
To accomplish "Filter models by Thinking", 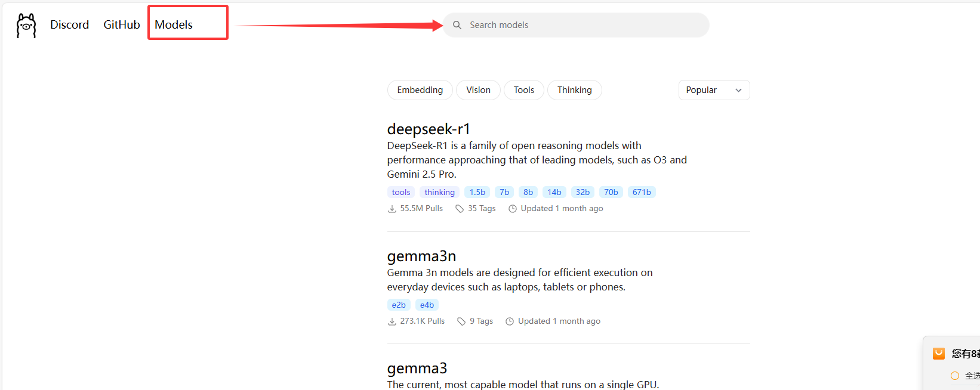I will point(575,90).
